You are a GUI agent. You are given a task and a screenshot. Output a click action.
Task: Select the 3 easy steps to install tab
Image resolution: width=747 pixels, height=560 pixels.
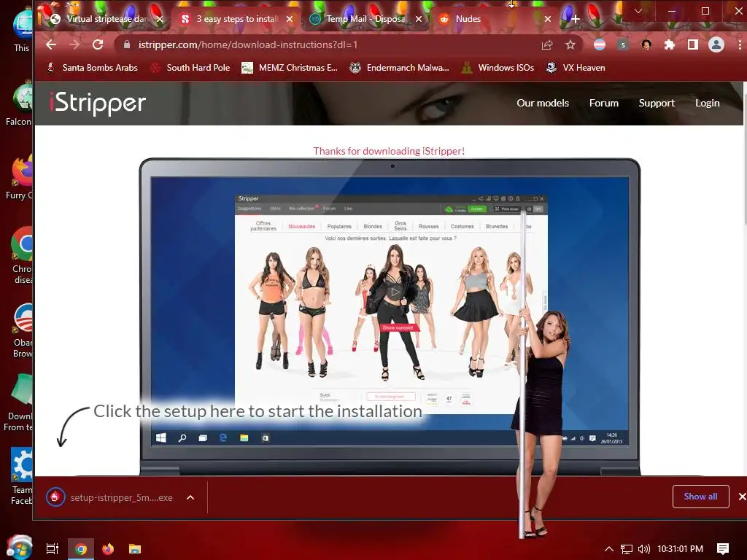[236, 19]
